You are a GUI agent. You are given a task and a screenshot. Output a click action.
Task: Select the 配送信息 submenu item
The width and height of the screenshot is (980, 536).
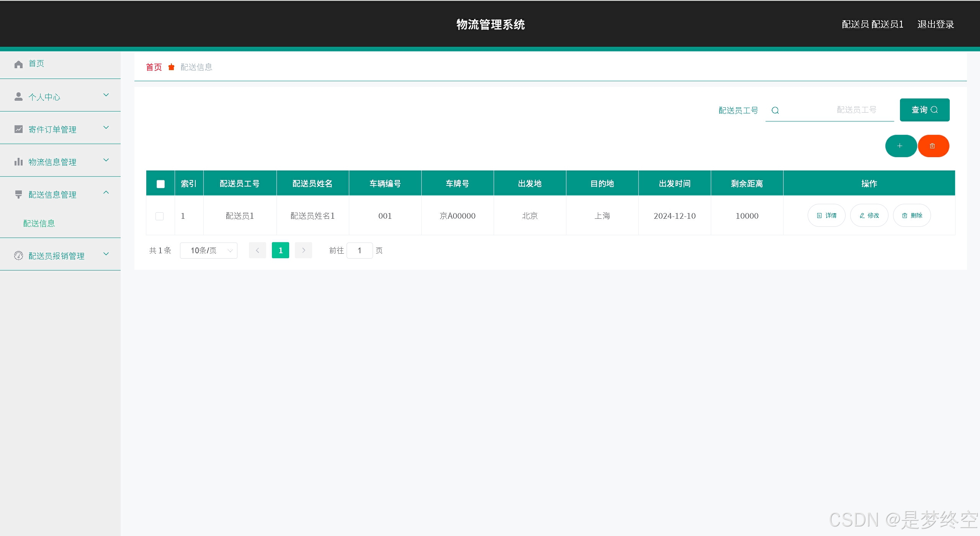(x=39, y=223)
